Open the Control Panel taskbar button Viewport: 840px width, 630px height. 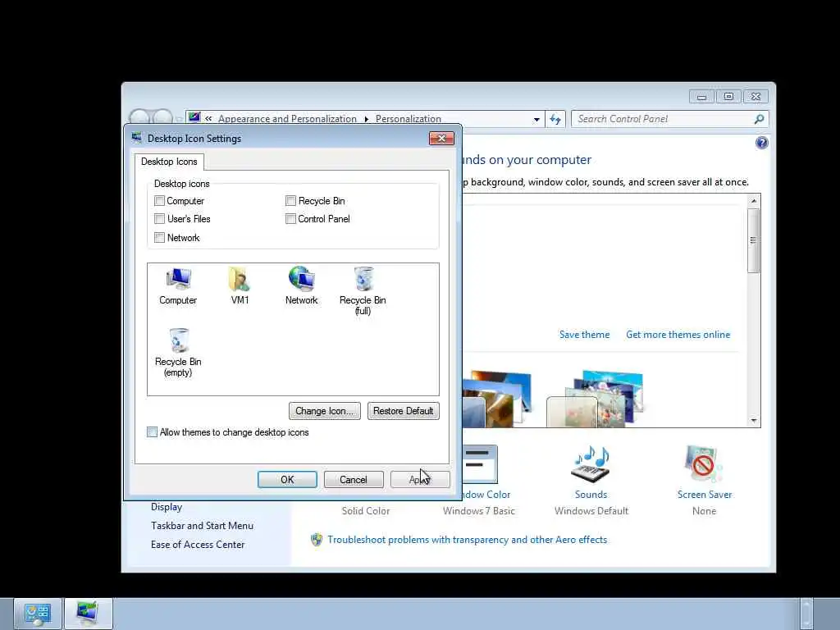point(38,614)
